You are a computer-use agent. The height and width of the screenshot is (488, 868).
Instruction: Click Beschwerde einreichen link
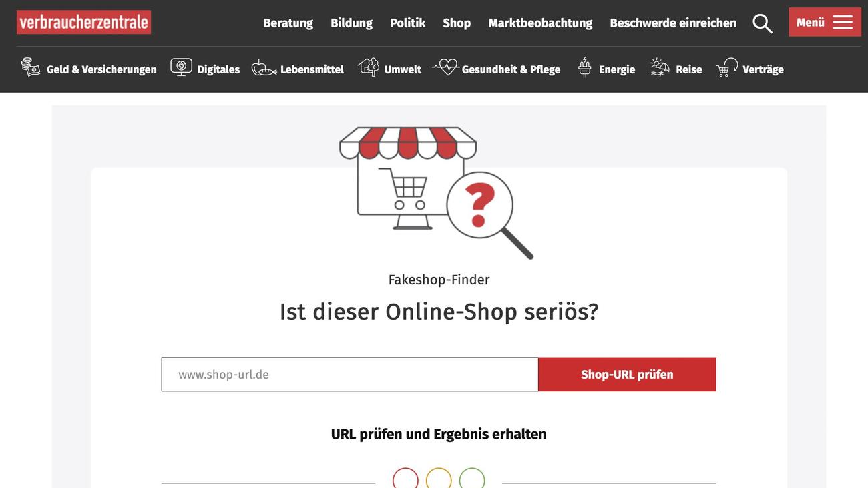click(673, 23)
